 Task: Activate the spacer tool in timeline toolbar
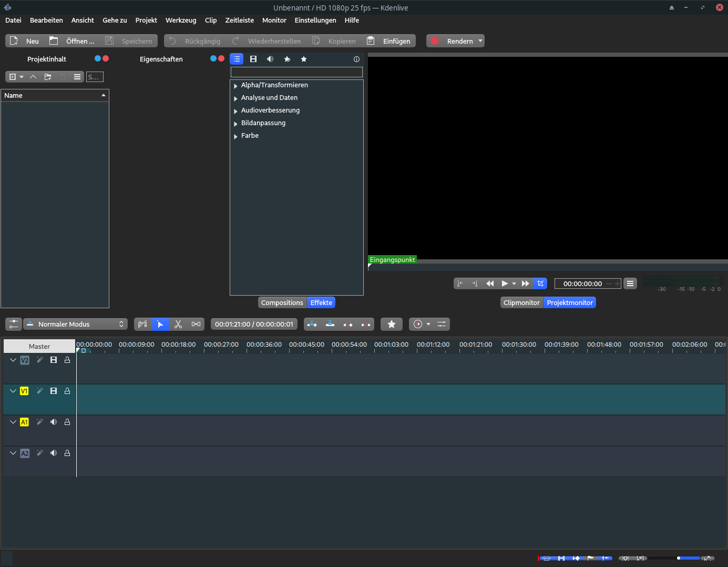tap(196, 325)
